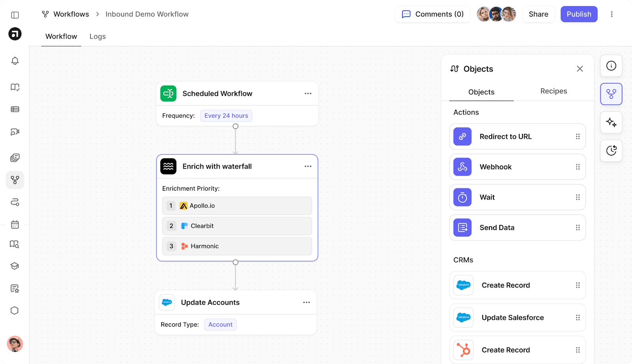Open version history clock icon
The width and height of the screenshot is (632, 364).
(611, 150)
